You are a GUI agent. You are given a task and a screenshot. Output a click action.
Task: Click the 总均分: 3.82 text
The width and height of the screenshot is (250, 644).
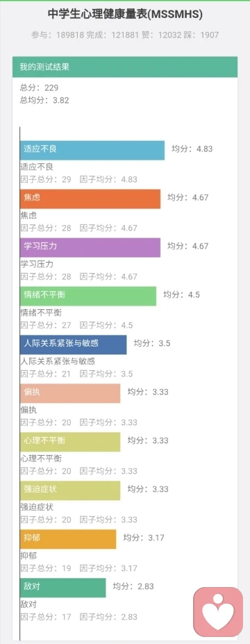tap(44, 100)
